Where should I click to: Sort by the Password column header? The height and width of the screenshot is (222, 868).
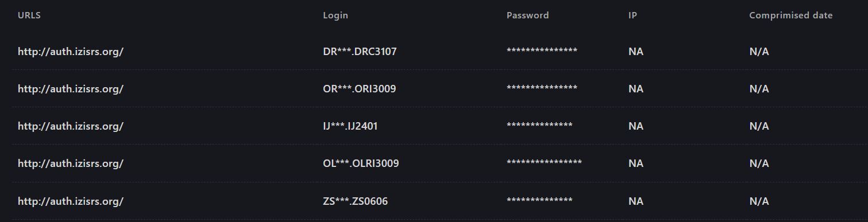(x=527, y=15)
